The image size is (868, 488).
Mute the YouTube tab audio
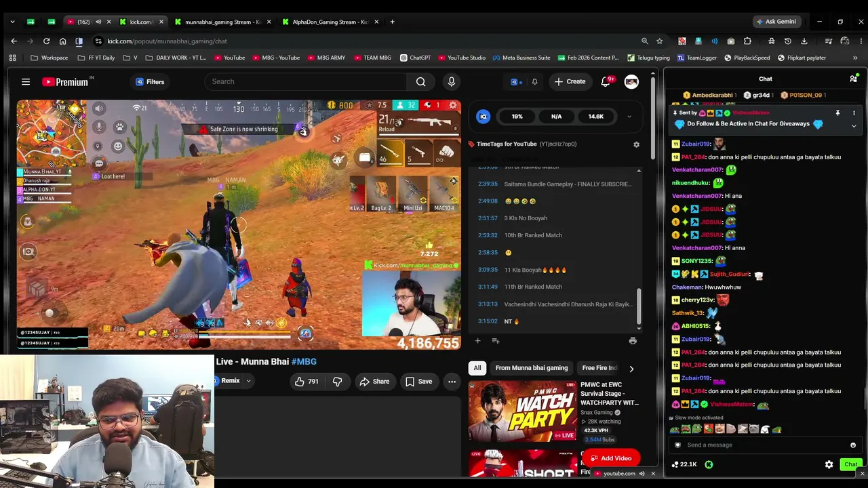pos(98,22)
